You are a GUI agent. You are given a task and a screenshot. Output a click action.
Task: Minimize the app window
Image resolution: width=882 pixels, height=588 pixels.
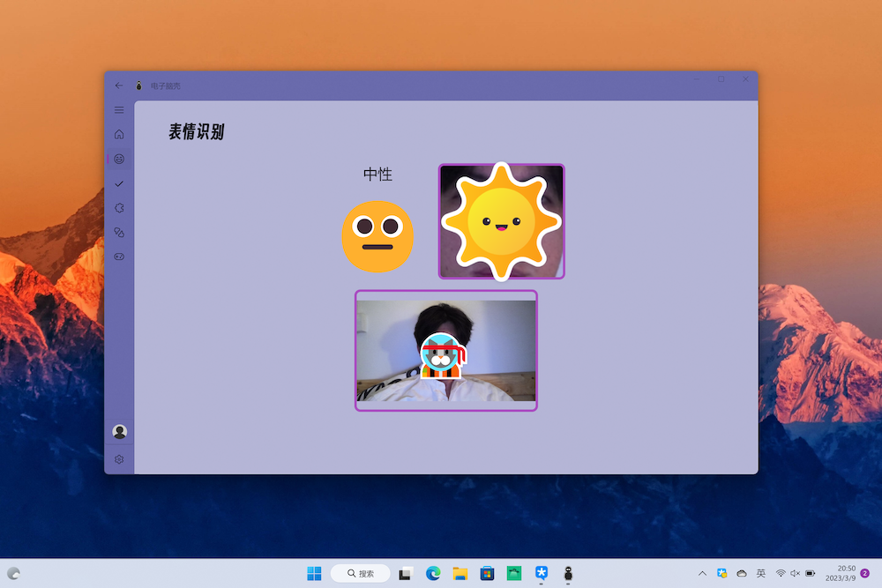click(697, 79)
